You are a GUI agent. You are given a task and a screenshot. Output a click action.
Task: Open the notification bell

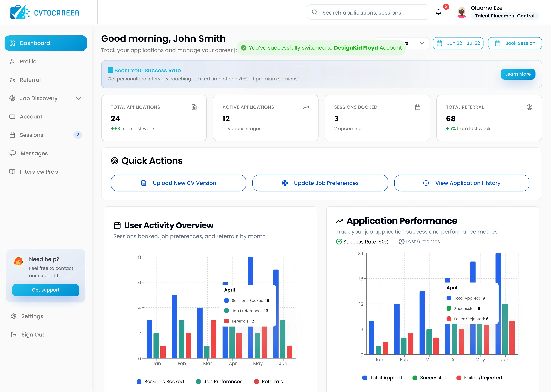[438, 12]
